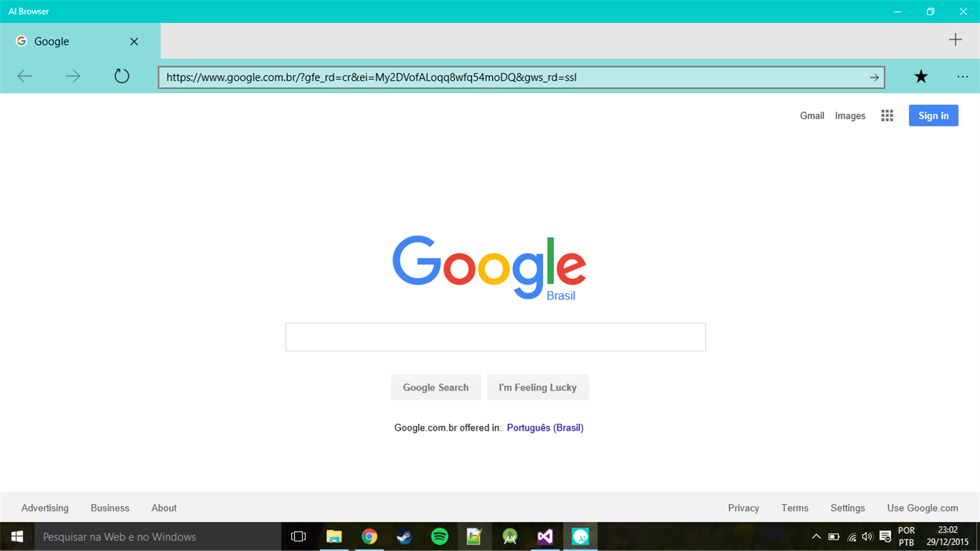980x551 pixels.
Task: Select the AI Browser taskbar icon
Action: pyautogui.click(x=581, y=537)
